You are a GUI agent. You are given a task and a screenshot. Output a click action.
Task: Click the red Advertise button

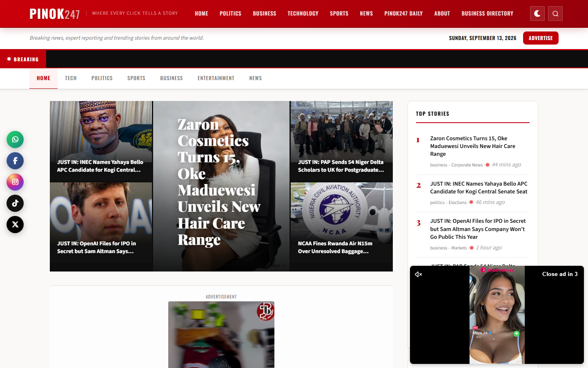click(541, 38)
